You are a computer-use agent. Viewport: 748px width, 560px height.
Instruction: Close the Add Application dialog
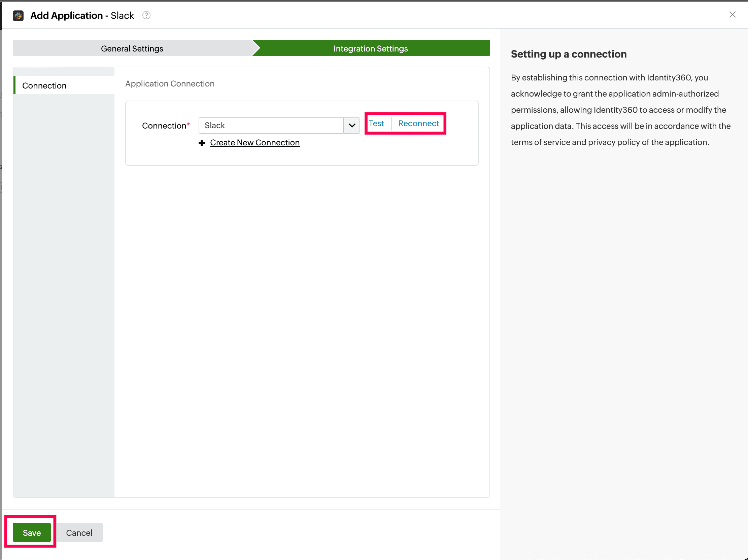732,14
